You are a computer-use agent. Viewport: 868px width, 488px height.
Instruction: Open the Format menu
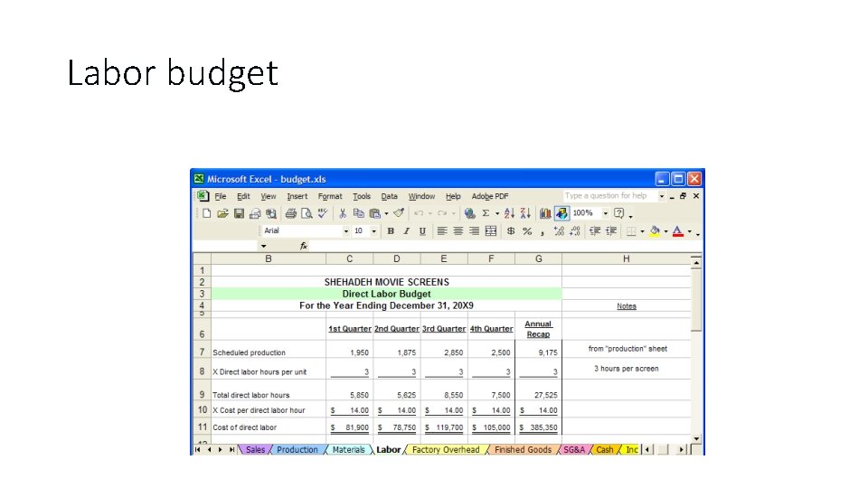330,196
